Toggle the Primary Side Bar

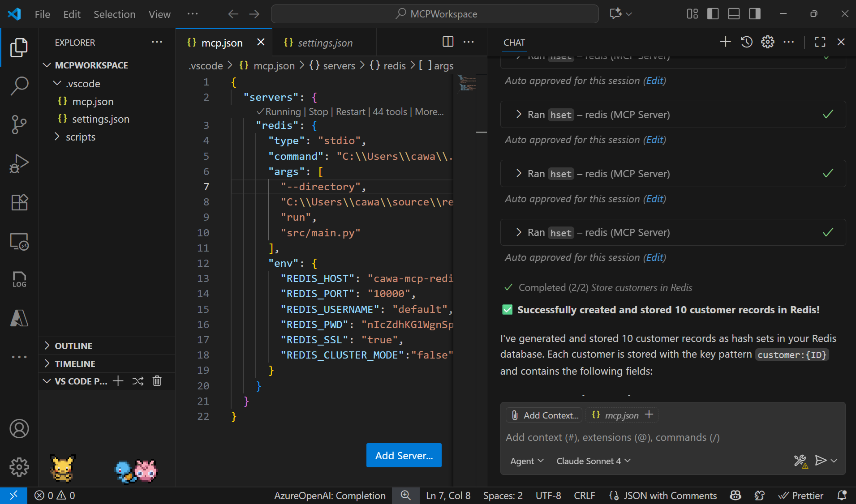coord(713,14)
